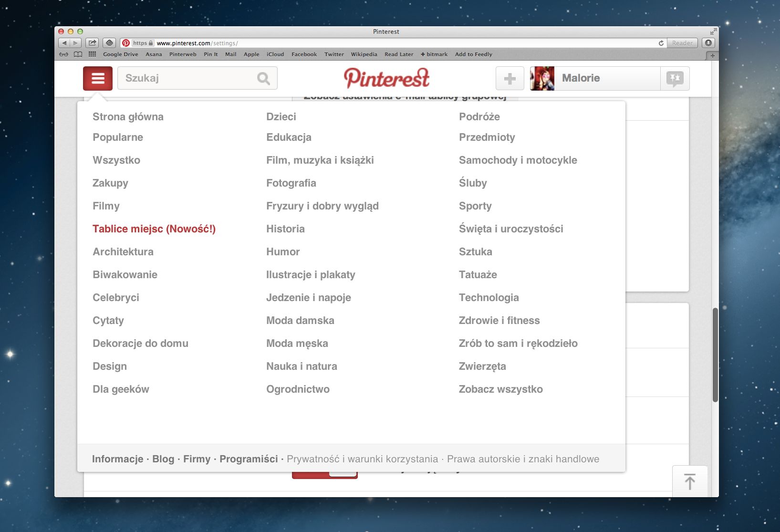The image size is (780, 532).
Task: Open the notifications pin speech-bubble icon
Action: pos(675,78)
